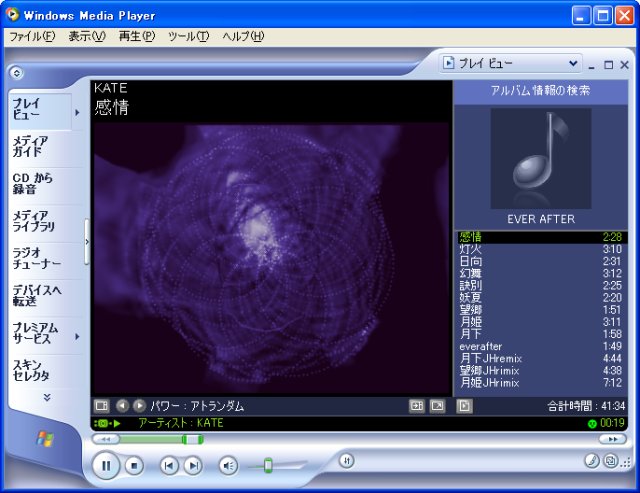The width and height of the screenshot is (640, 493).
Task: Select the track 望郷 (1:51) in the playlist
Action: click(541, 310)
